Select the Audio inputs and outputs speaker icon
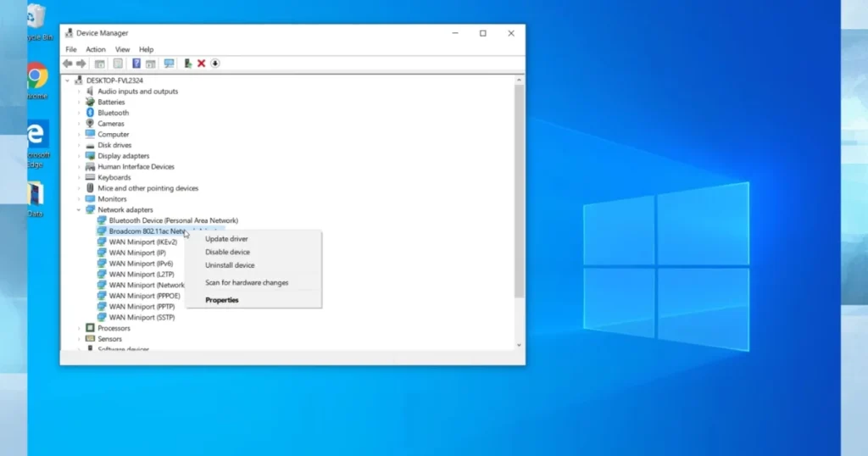 click(90, 92)
